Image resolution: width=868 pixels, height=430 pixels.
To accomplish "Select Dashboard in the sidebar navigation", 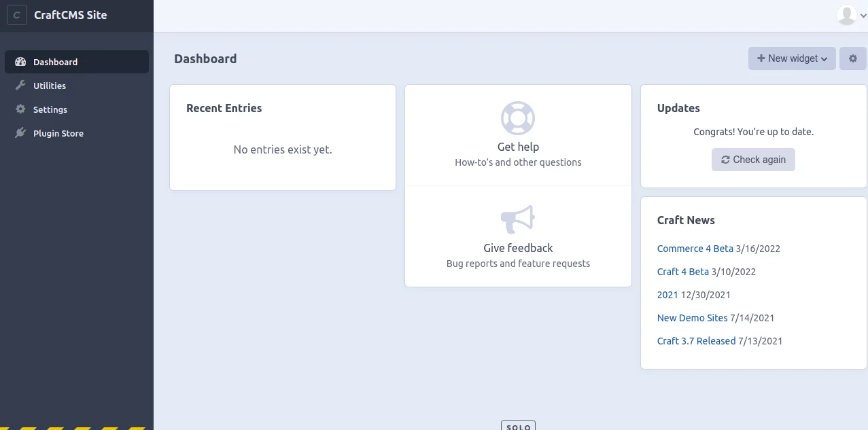I will pyautogui.click(x=77, y=62).
